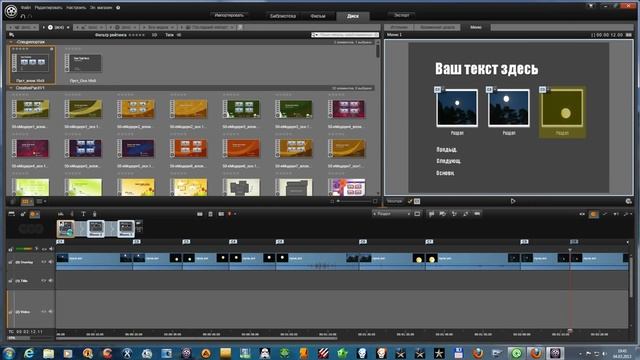Click the first middle icon left of the red marker
The image size is (640, 360).
point(200,214)
